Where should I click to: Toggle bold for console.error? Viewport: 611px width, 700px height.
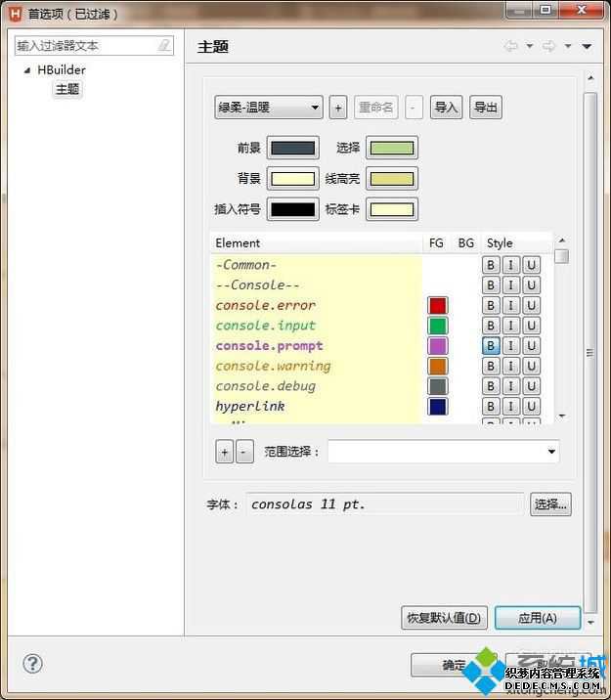pyautogui.click(x=491, y=305)
